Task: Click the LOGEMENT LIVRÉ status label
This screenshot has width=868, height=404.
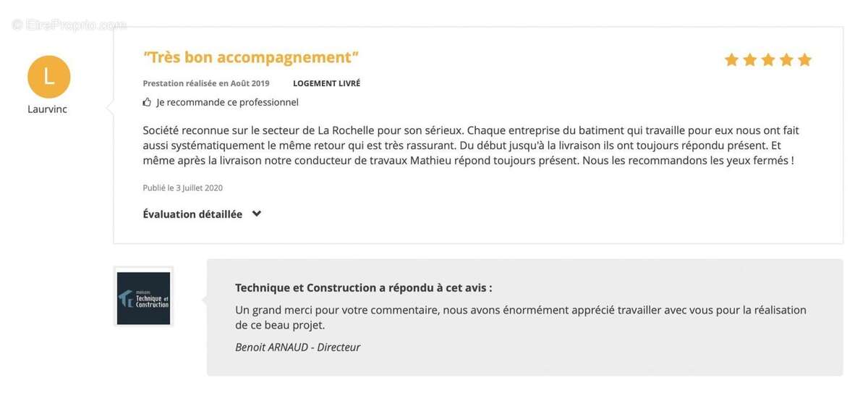Action: click(x=326, y=83)
